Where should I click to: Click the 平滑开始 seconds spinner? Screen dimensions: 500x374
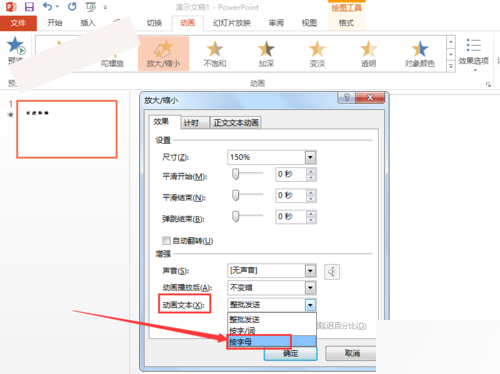coord(311,174)
